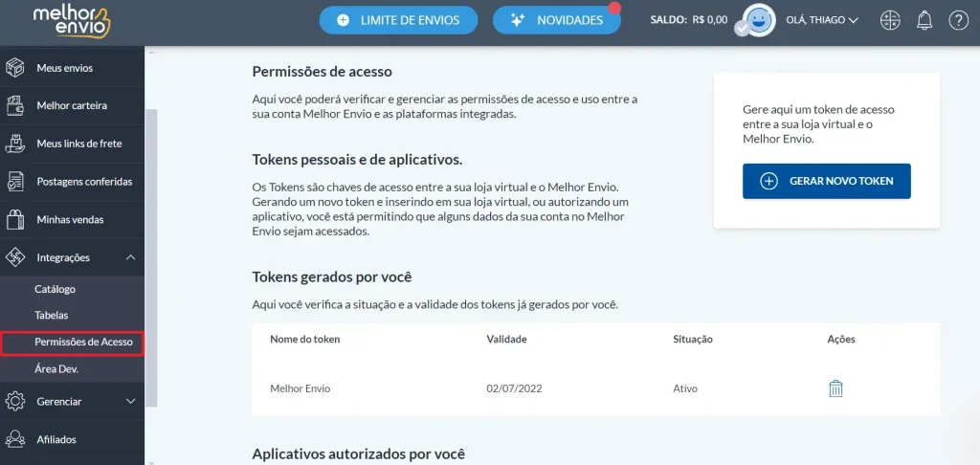Viewport: 980px width, 465px height.
Task: Click the Ações column header
Action: click(840, 340)
